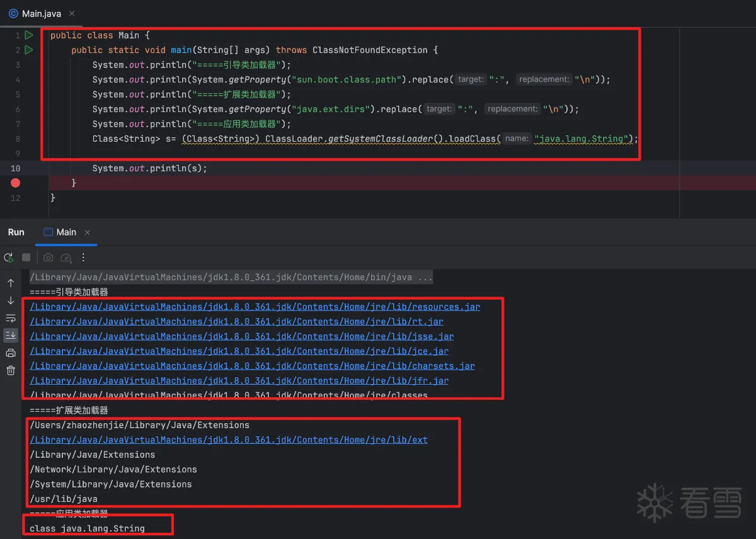
Task: Click console line /Network/Library/Java/Extensions
Action: (113, 469)
